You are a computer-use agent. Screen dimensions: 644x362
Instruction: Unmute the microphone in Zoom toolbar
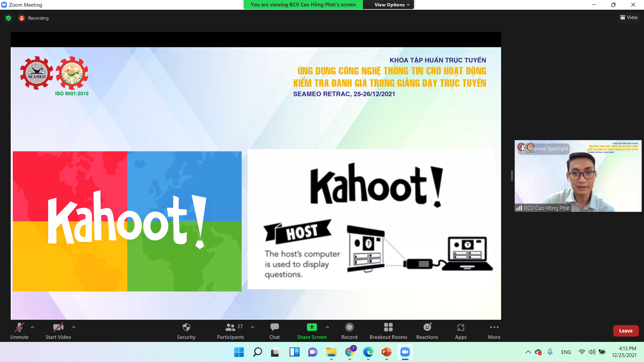19,331
